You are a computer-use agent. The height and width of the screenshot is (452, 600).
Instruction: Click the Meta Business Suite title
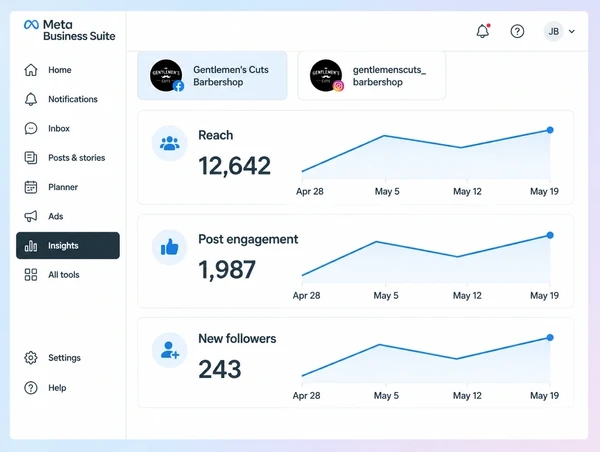coord(79,30)
